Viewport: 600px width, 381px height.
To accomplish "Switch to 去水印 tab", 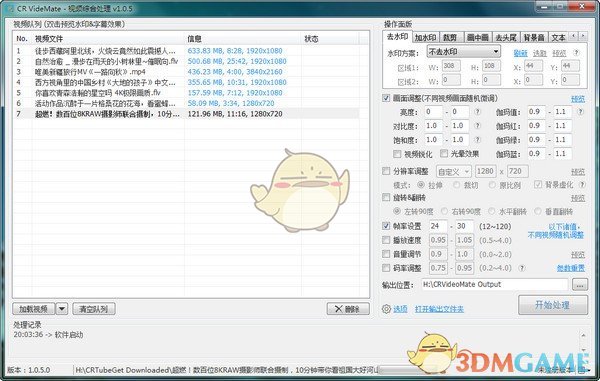I will pyautogui.click(x=397, y=37).
